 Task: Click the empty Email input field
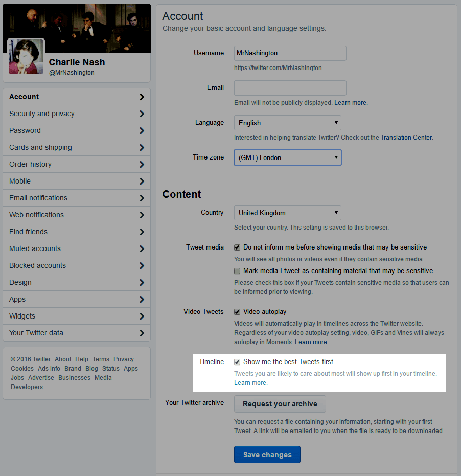click(x=290, y=88)
